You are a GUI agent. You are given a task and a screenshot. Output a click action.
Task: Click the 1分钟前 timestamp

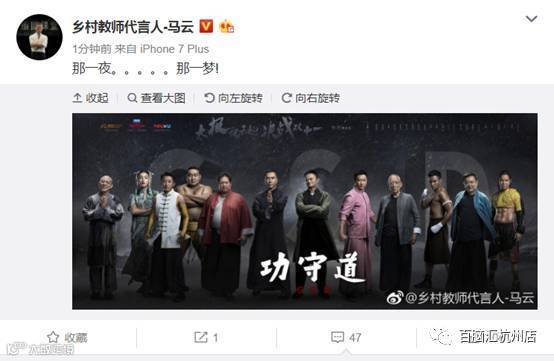pyautogui.click(x=92, y=49)
